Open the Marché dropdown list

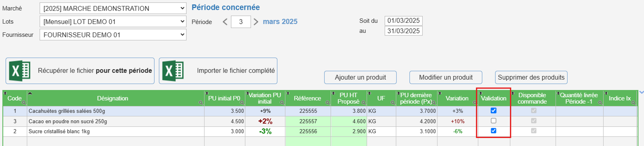(113, 8)
